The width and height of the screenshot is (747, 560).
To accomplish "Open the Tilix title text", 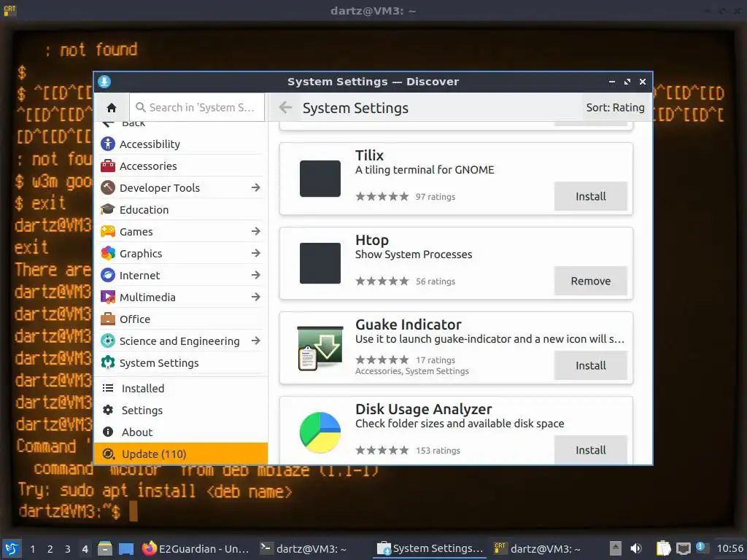I will click(x=369, y=155).
